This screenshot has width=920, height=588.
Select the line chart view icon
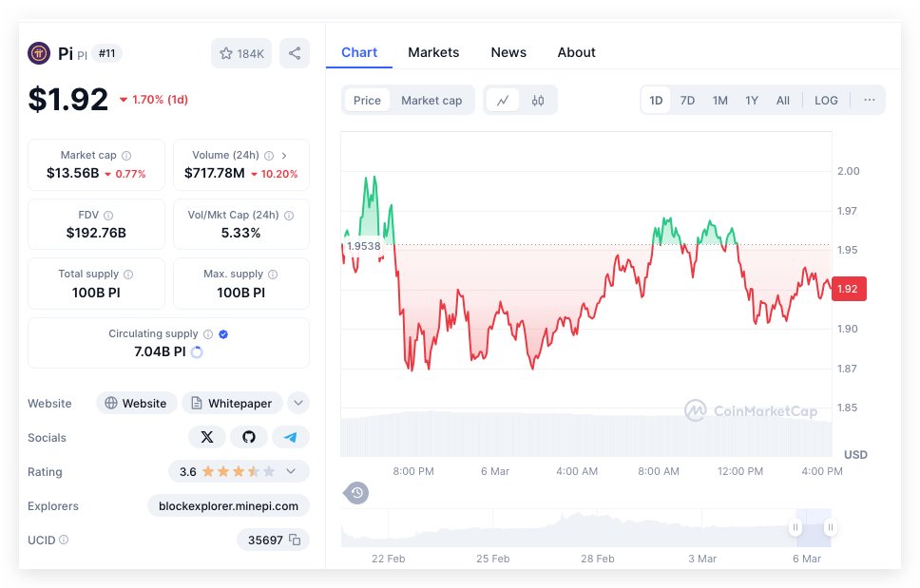coord(503,101)
